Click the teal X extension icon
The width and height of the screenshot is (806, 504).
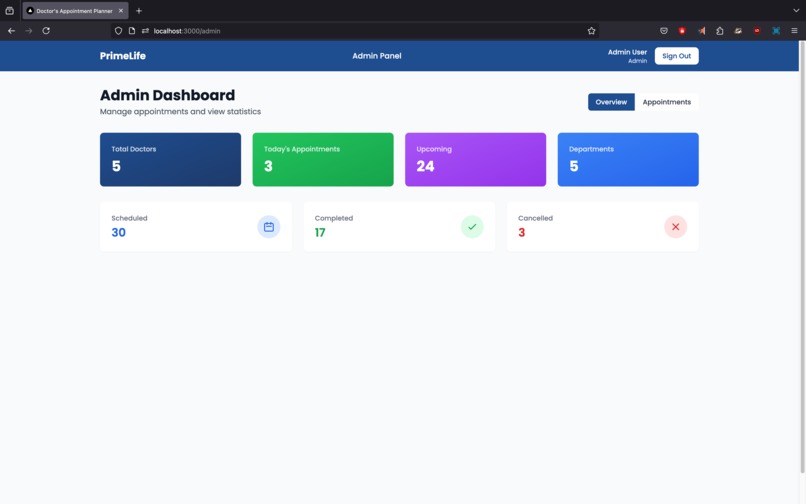tap(776, 31)
